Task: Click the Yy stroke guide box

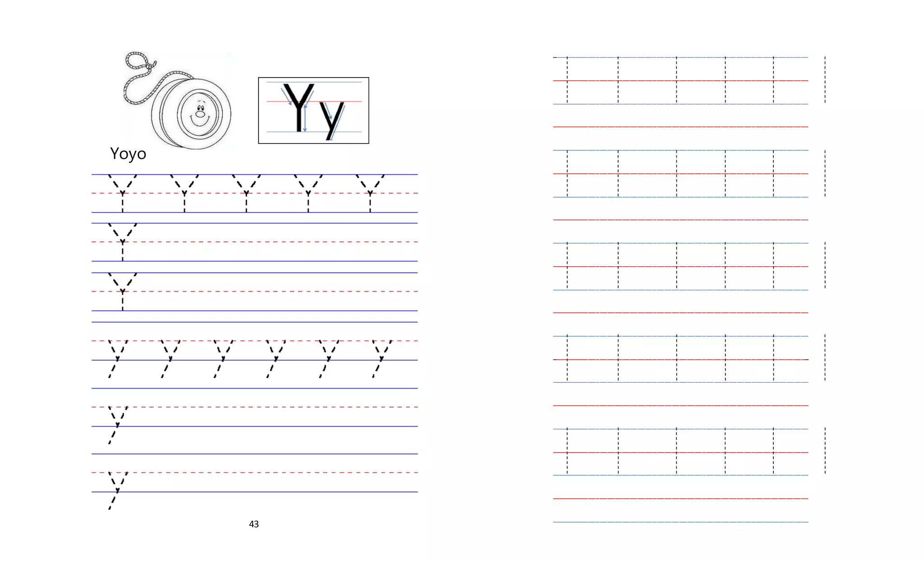Action: pyautogui.click(x=314, y=111)
